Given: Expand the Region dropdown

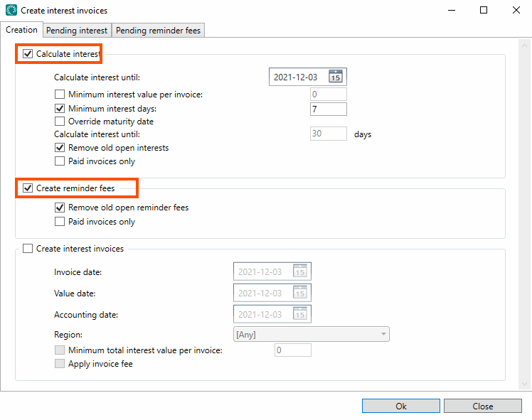Looking at the screenshot, I should point(383,334).
